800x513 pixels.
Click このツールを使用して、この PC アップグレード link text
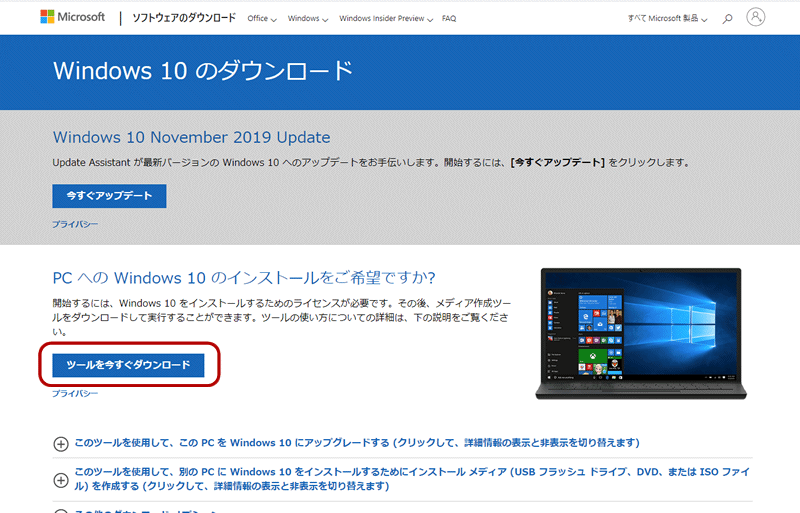[x=357, y=443]
